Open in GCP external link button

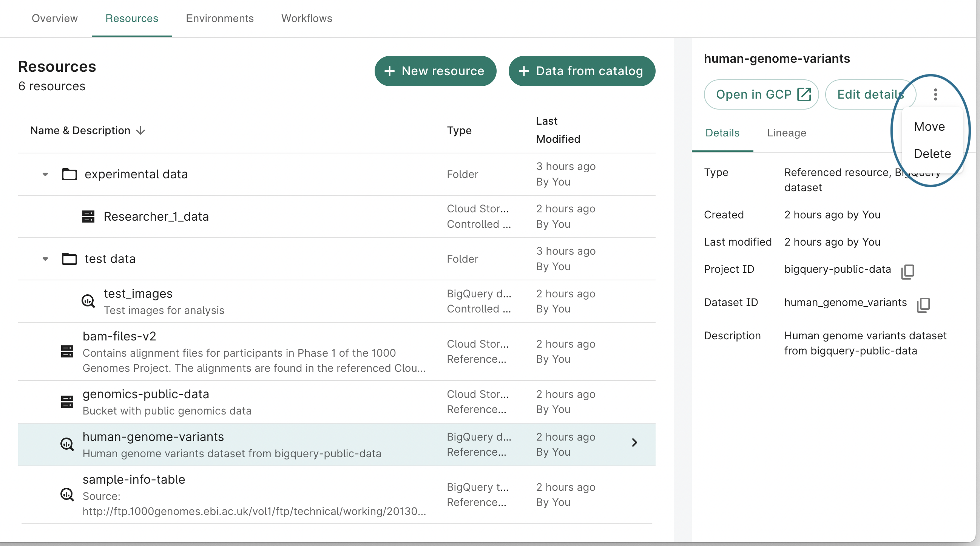click(761, 94)
